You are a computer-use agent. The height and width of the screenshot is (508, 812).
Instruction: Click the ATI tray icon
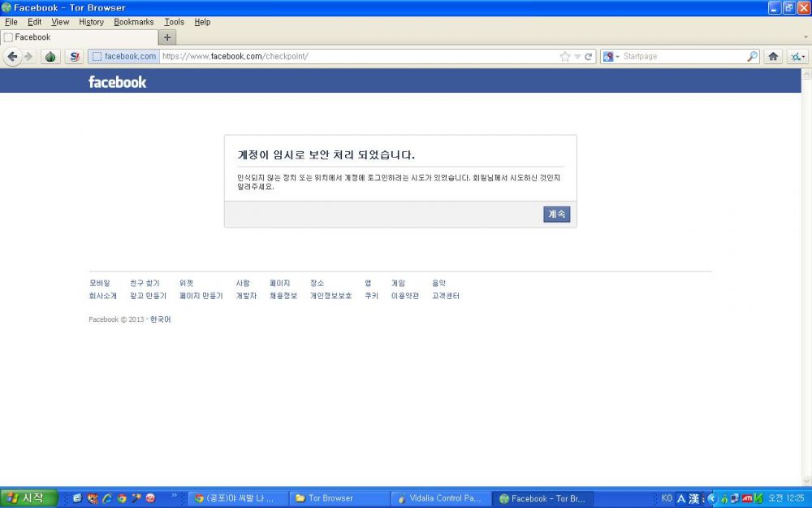click(747, 499)
